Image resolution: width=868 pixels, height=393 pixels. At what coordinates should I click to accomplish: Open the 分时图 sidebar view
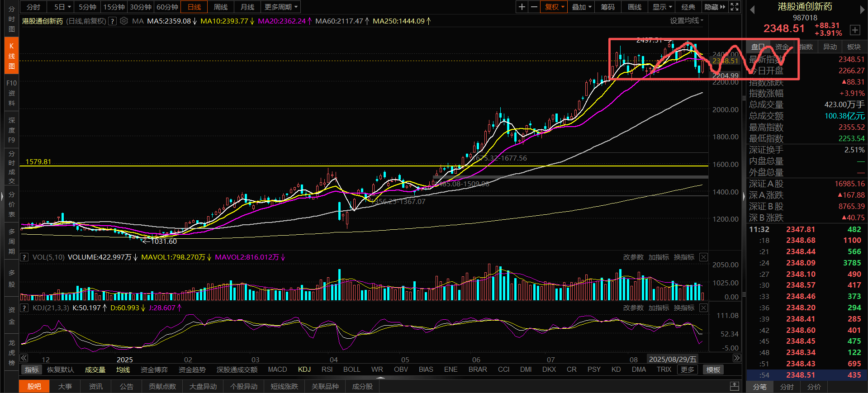(11, 19)
